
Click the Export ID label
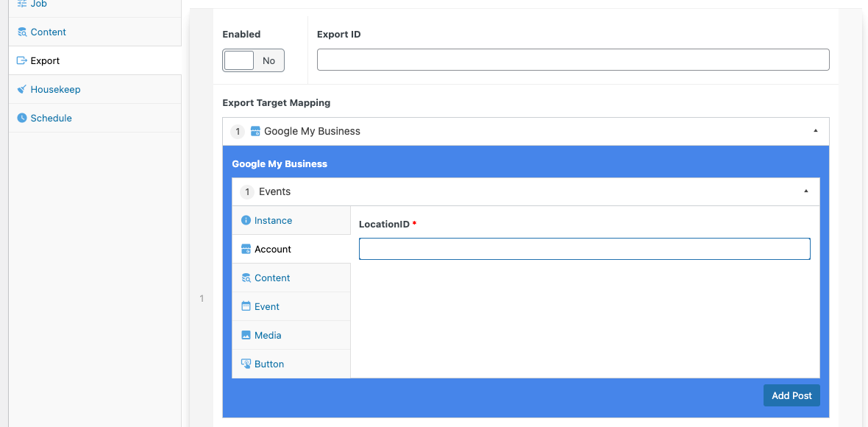339,35
